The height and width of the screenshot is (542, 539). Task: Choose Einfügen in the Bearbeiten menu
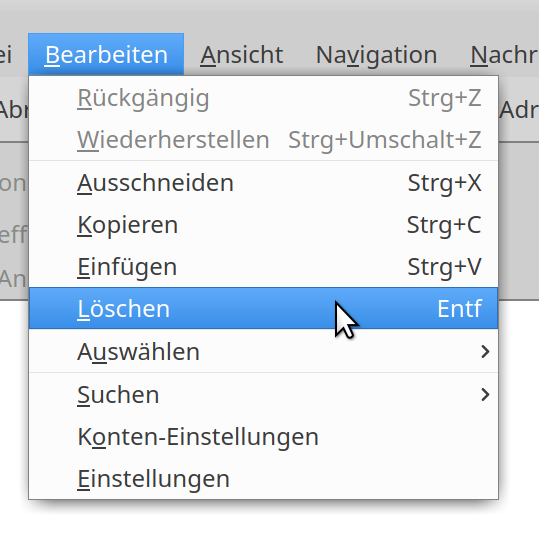click(263, 267)
